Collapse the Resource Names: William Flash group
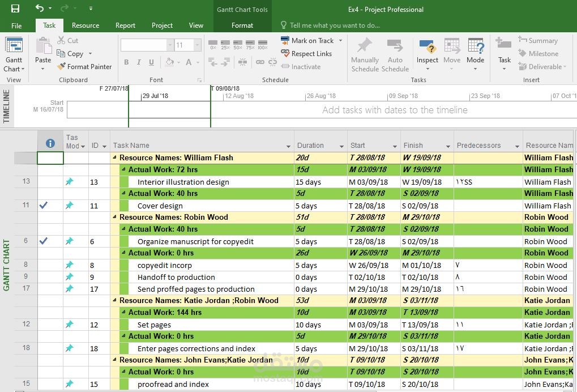Viewport: 577px width, 392px height. click(115, 158)
